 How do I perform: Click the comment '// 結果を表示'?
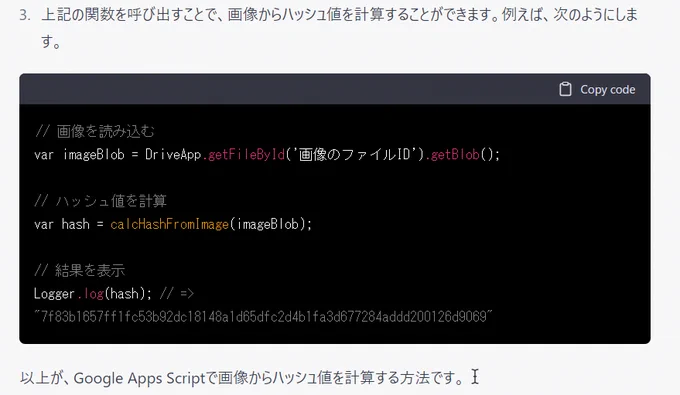(79, 270)
